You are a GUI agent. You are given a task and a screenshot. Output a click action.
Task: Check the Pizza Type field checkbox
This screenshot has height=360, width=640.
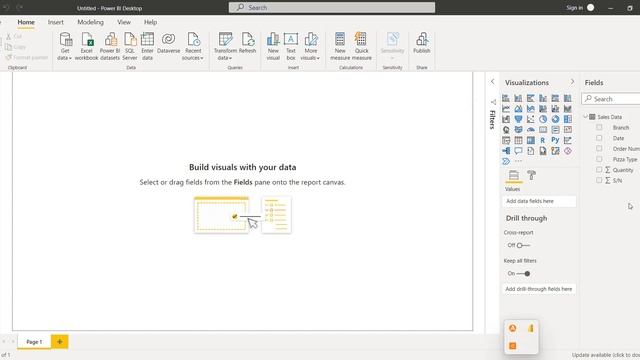(599, 159)
